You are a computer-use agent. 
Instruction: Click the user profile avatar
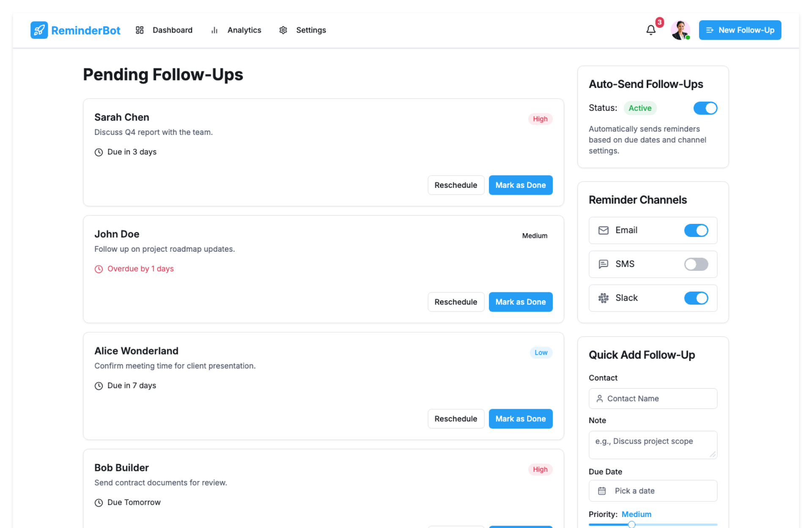680,30
